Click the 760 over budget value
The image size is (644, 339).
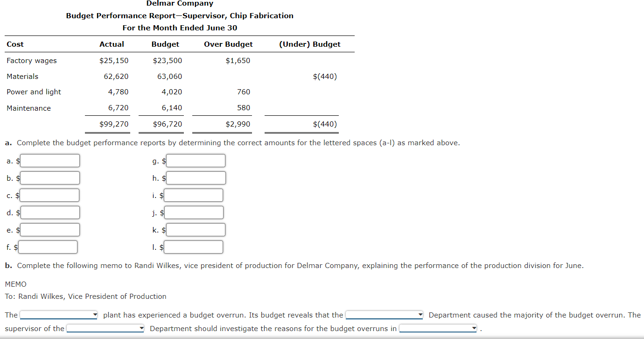244,92
